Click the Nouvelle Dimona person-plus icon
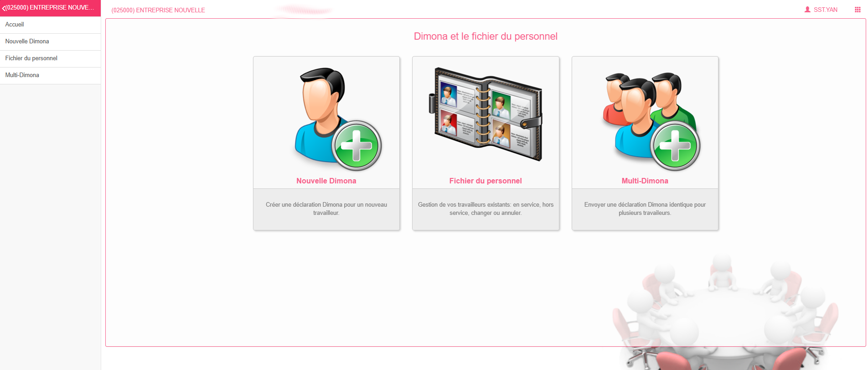The height and width of the screenshot is (370, 868). (337, 119)
